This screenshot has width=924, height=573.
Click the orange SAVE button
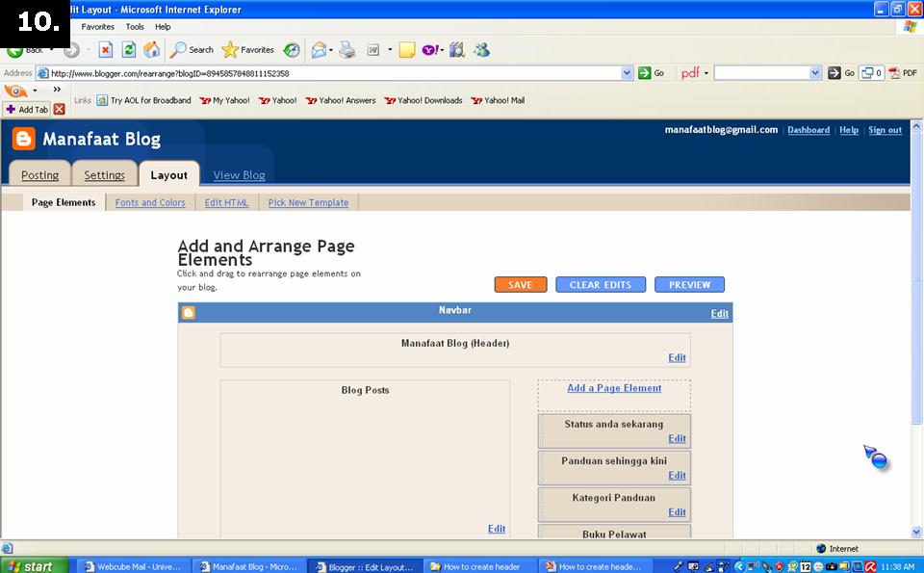point(521,285)
